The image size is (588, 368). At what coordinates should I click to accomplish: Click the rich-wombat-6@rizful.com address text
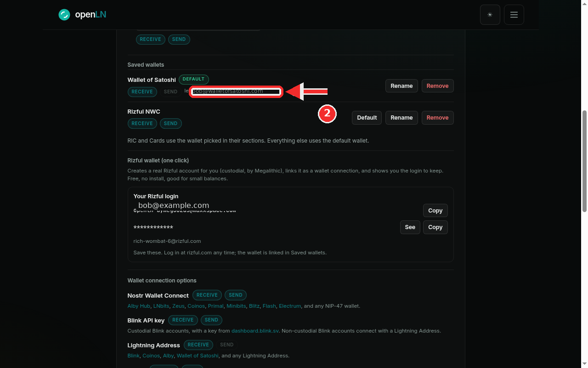point(167,241)
